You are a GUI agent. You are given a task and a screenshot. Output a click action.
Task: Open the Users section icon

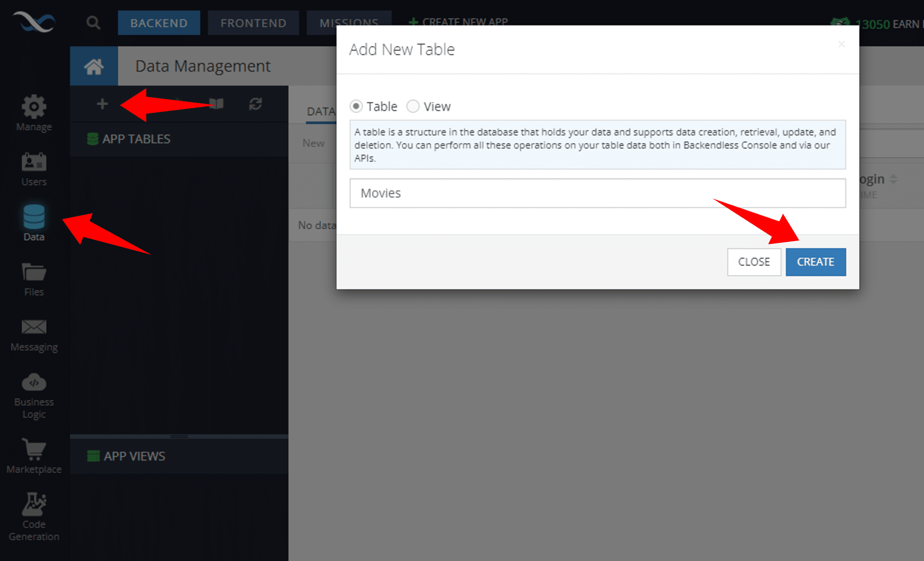[x=34, y=162]
